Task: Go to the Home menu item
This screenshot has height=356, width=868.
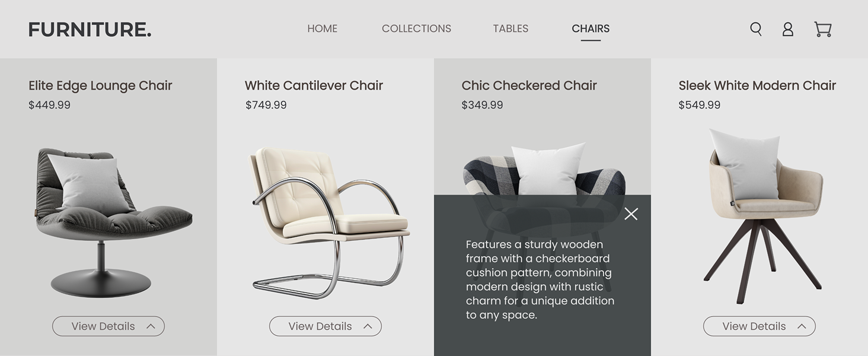Action: [322, 28]
